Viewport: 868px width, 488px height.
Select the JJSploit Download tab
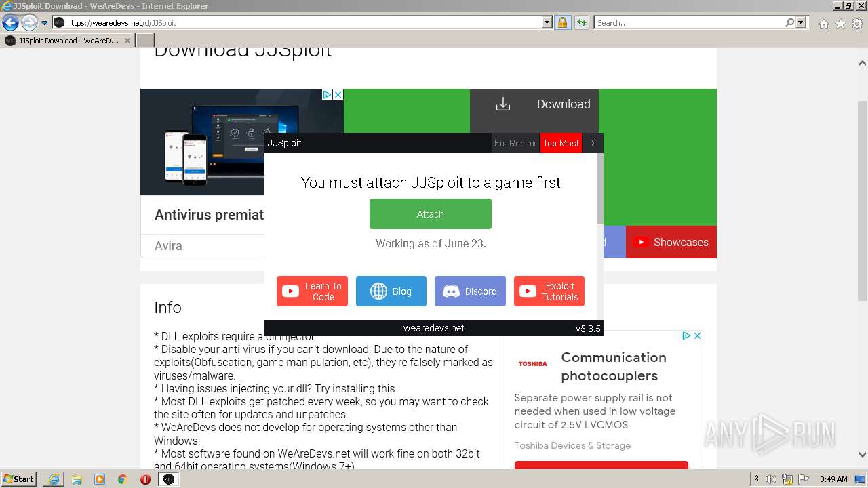pos(68,41)
